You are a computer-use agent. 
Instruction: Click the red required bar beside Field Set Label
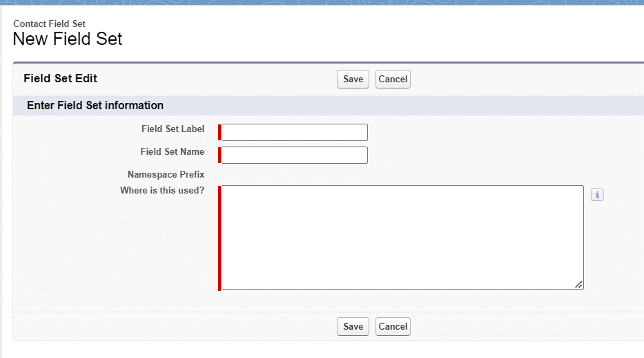[x=219, y=133]
